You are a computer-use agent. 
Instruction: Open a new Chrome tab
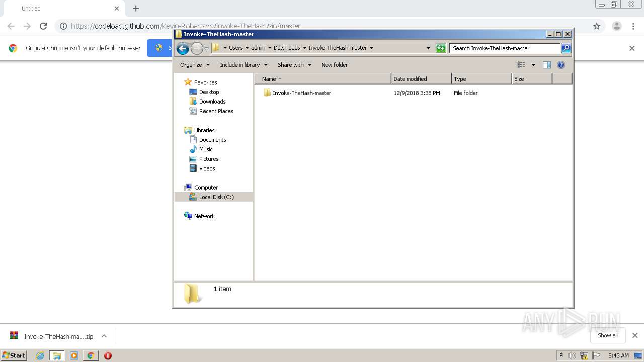(136, 9)
